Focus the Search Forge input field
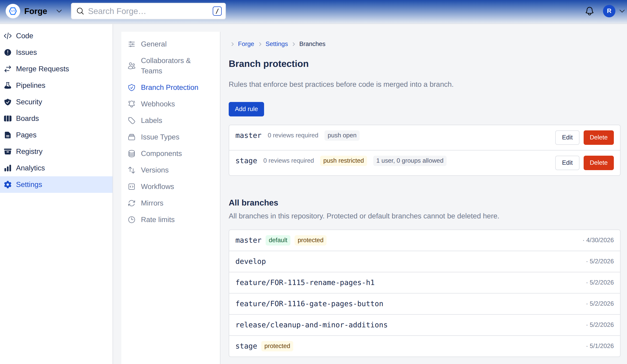The height and width of the screenshot is (364, 627). point(148,11)
